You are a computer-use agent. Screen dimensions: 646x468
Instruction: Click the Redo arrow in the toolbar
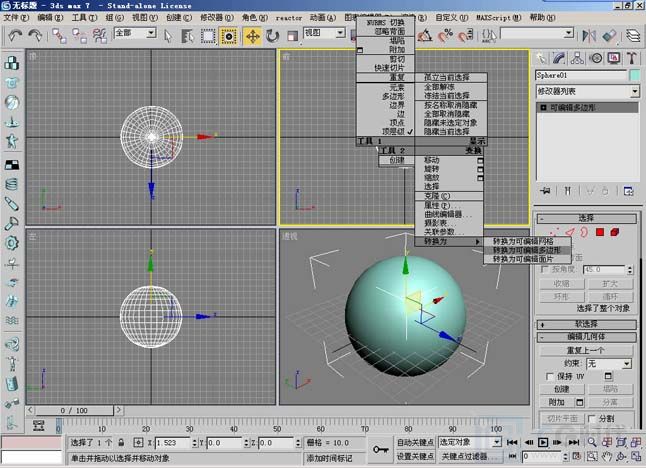coord(35,36)
